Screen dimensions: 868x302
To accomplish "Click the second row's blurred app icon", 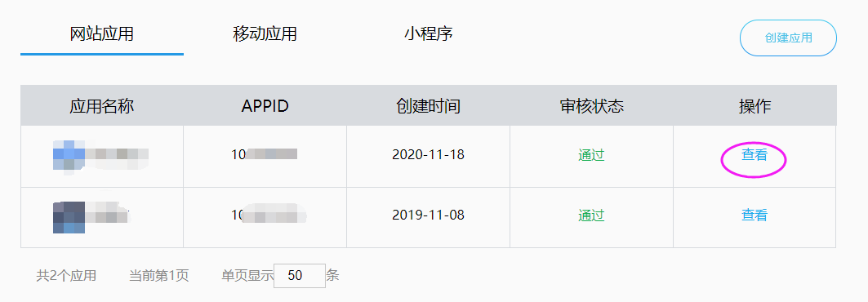I will coord(69,217).
